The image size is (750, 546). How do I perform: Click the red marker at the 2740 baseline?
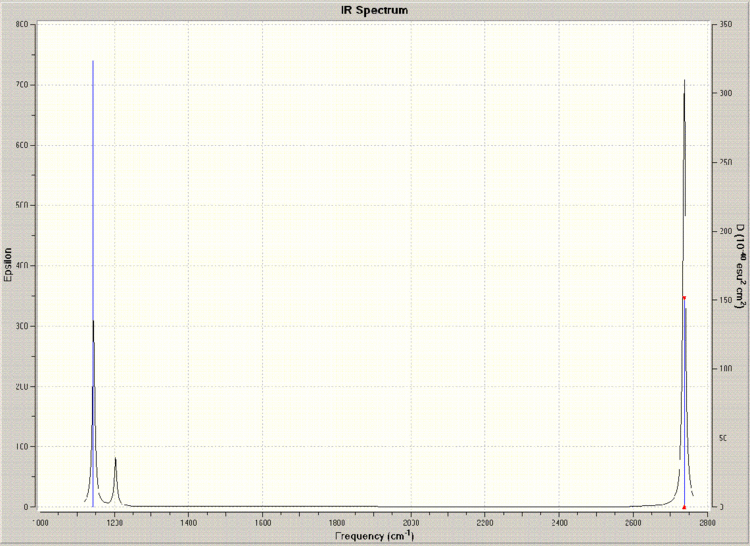tap(684, 507)
